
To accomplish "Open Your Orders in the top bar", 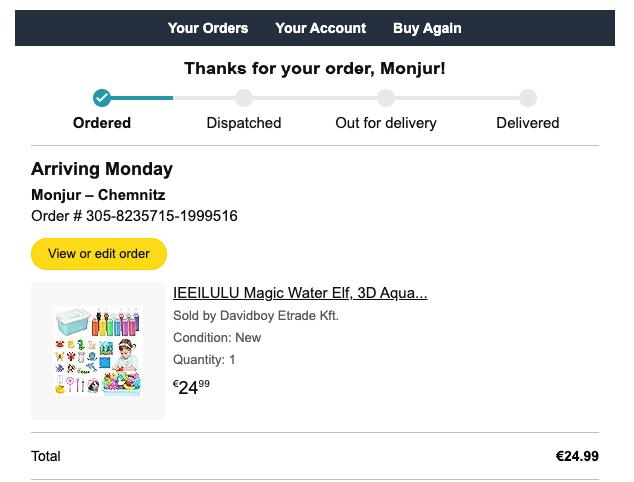I will coord(208,28).
